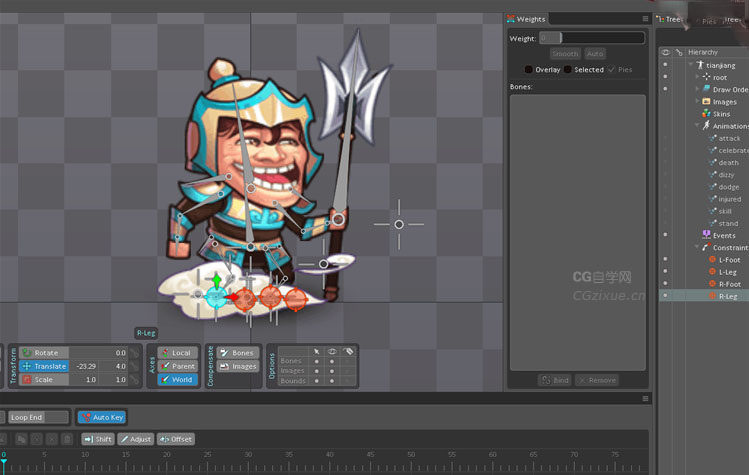This screenshot has width=749, height=475.
Task: Click the Shift timeline button
Action: click(98, 439)
